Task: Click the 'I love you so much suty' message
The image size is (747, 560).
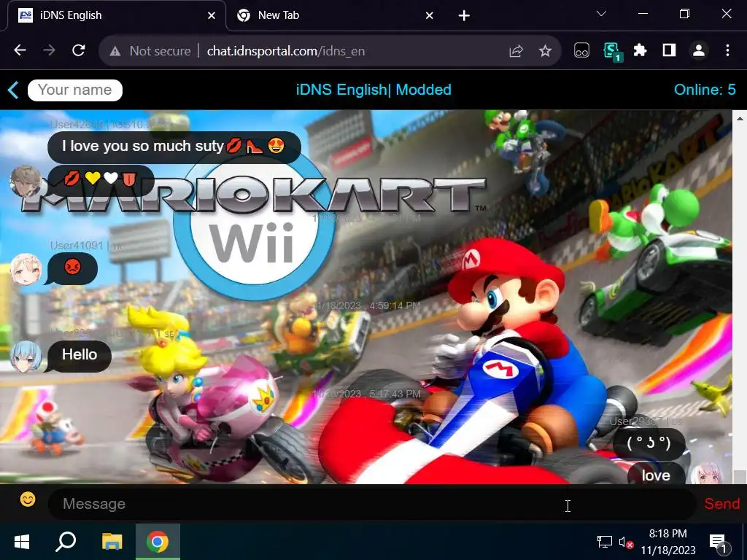Action: pyautogui.click(x=174, y=147)
